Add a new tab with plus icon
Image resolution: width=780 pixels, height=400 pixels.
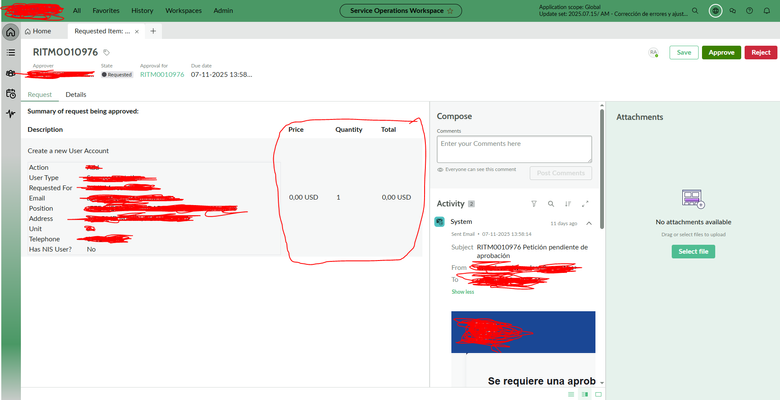(x=153, y=31)
